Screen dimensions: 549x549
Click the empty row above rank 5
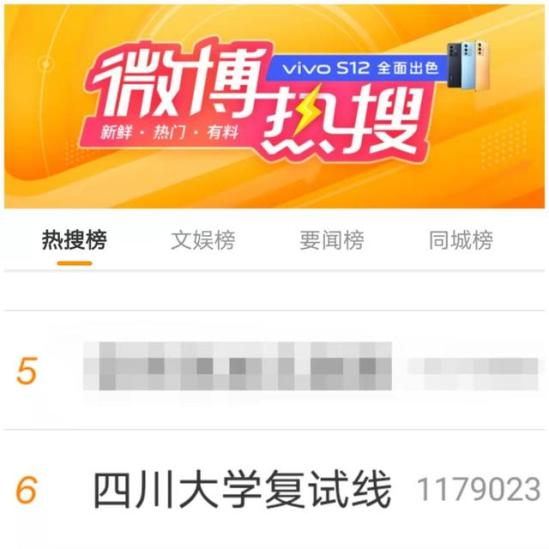274,291
